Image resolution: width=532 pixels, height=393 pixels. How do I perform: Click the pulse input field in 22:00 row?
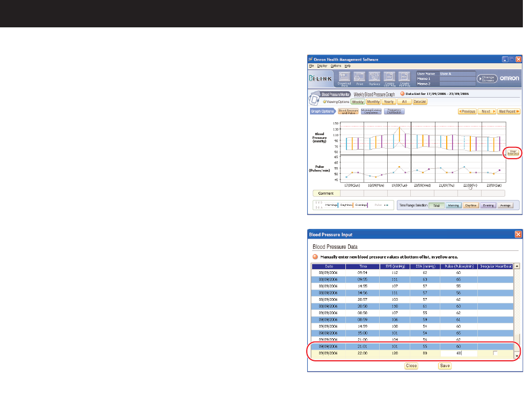(x=459, y=353)
